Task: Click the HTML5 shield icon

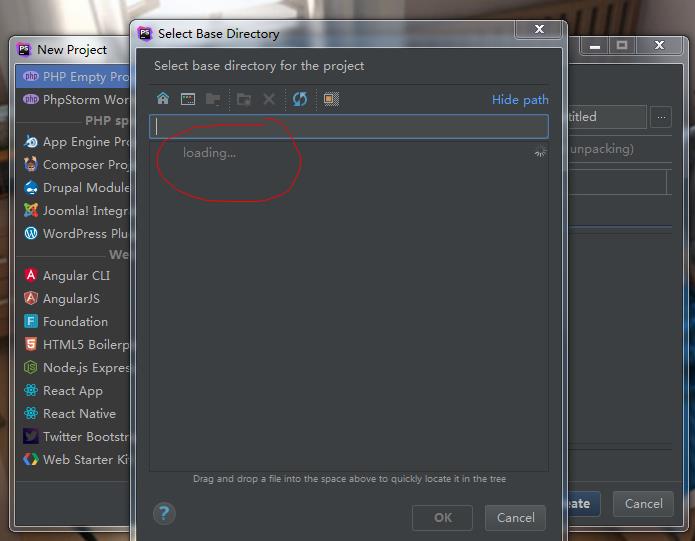Action: (31, 344)
